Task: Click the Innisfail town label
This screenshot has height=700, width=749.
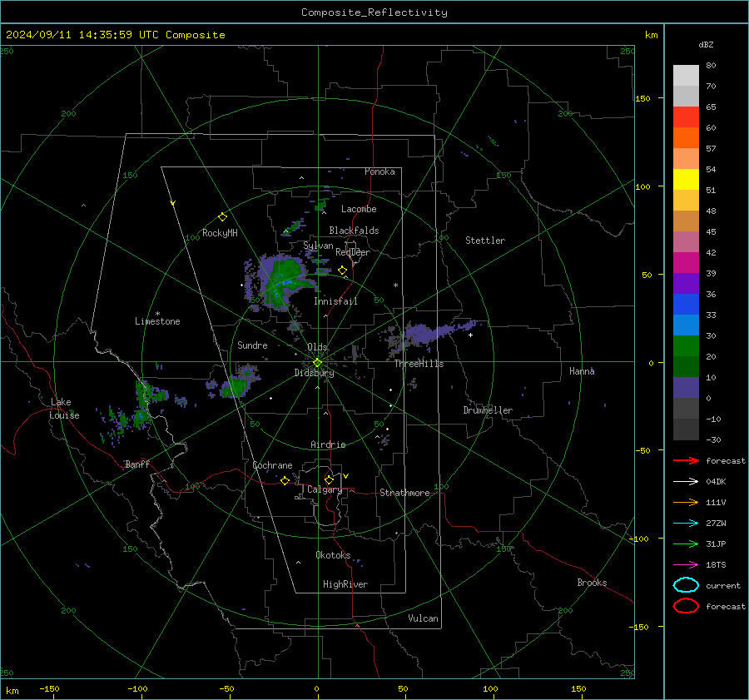Action: point(335,301)
